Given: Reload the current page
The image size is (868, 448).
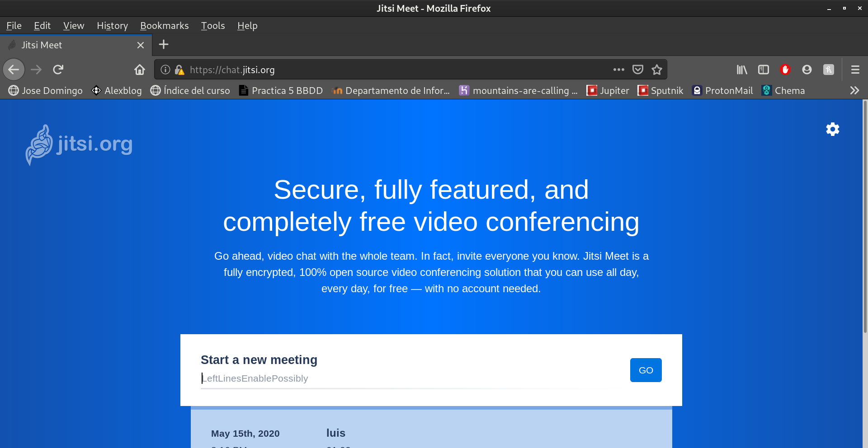Looking at the screenshot, I should pos(58,70).
